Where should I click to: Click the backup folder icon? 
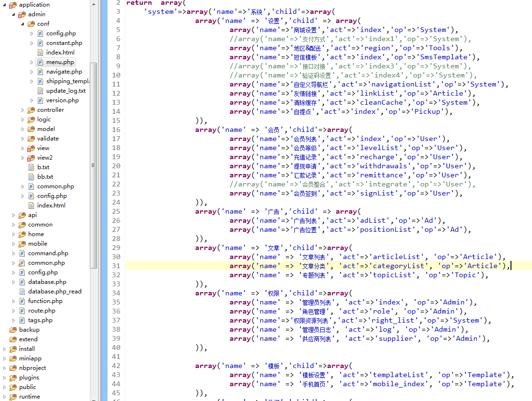click(x=13, y=330)
